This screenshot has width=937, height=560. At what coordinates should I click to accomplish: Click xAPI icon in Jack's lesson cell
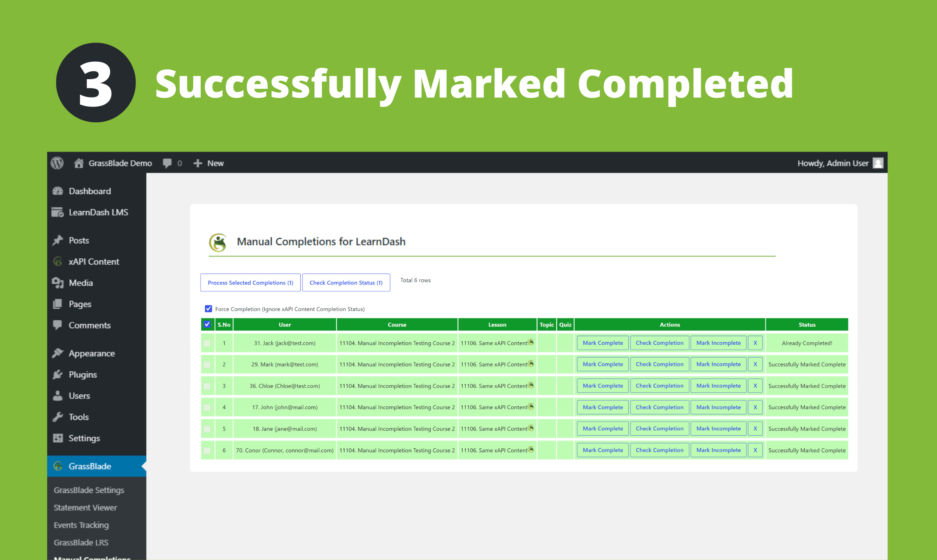tap(531, 342)
